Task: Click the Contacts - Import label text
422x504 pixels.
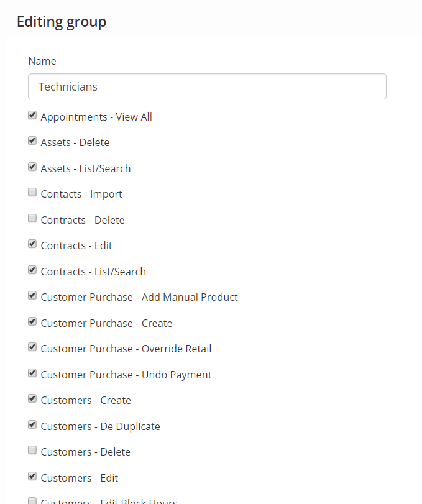Action: [x=81, y=194]
